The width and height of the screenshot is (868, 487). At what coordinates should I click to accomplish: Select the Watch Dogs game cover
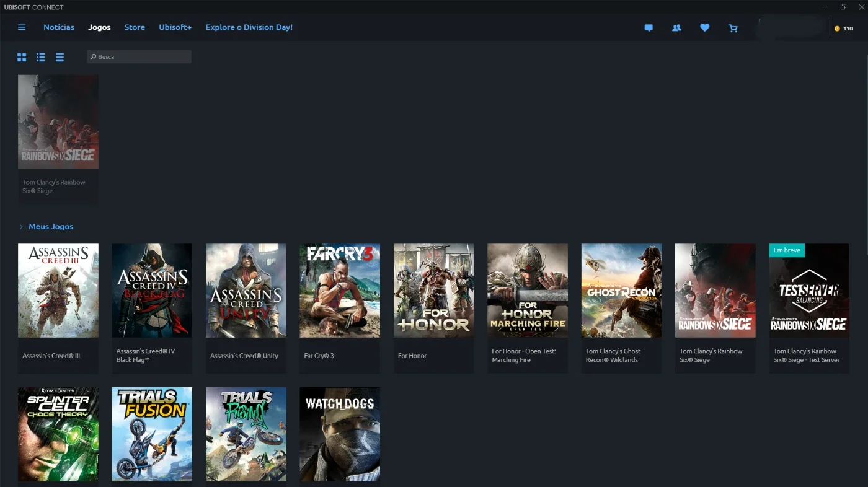coord(340,434)
